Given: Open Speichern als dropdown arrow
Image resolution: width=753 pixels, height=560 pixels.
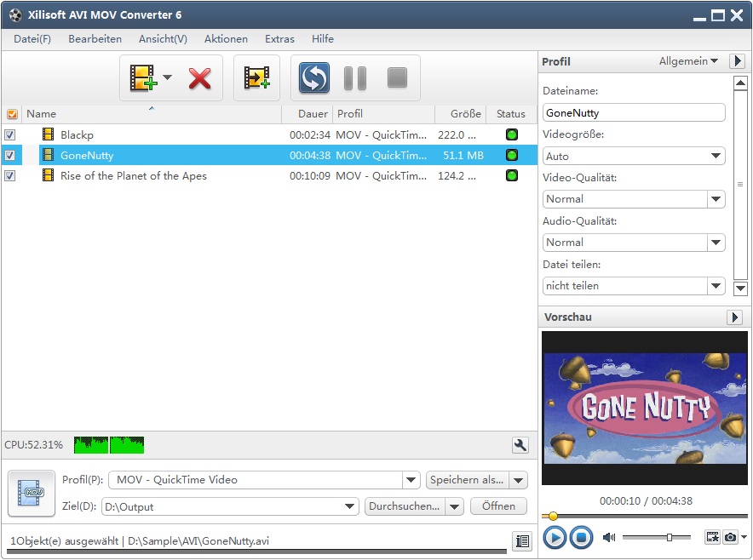Looking at the screenshot, I should (518, 480).
